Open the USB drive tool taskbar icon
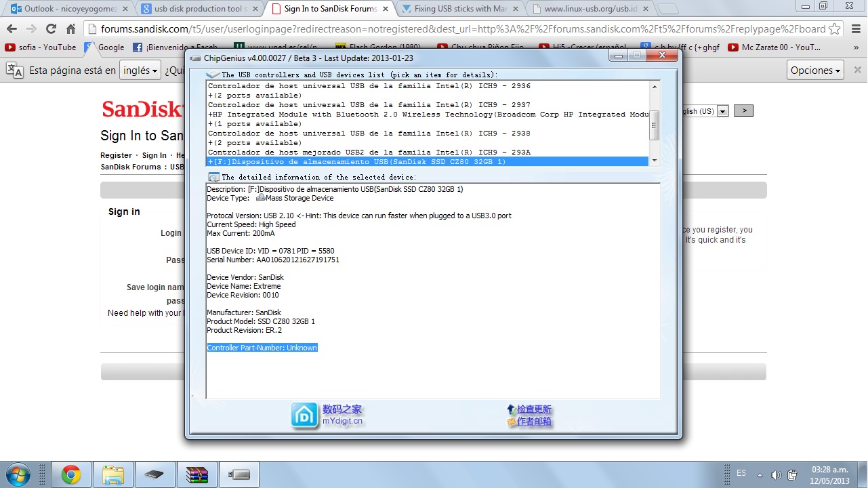868x488 pixels. 238,474
